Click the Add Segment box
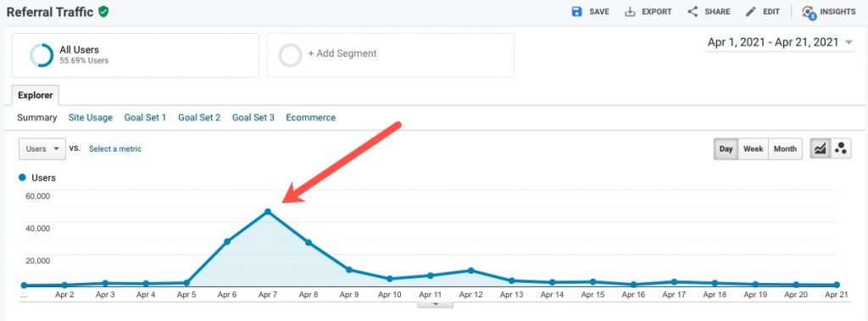 [390, 55]
